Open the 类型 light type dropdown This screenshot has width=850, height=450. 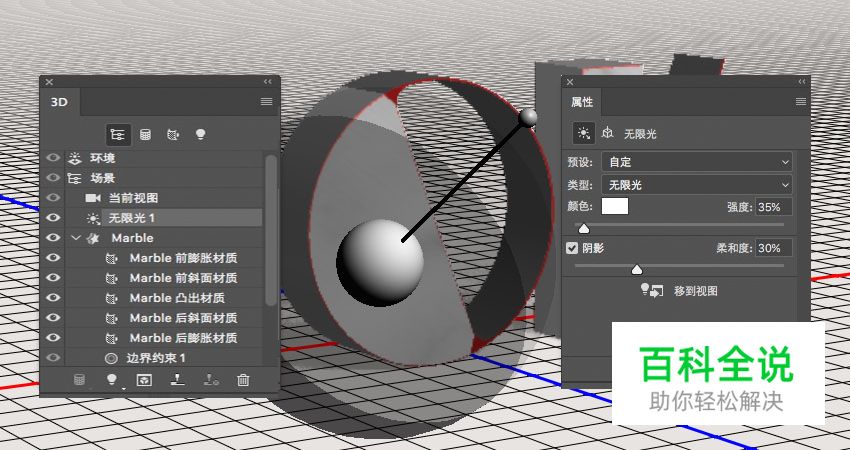point(697,185)
